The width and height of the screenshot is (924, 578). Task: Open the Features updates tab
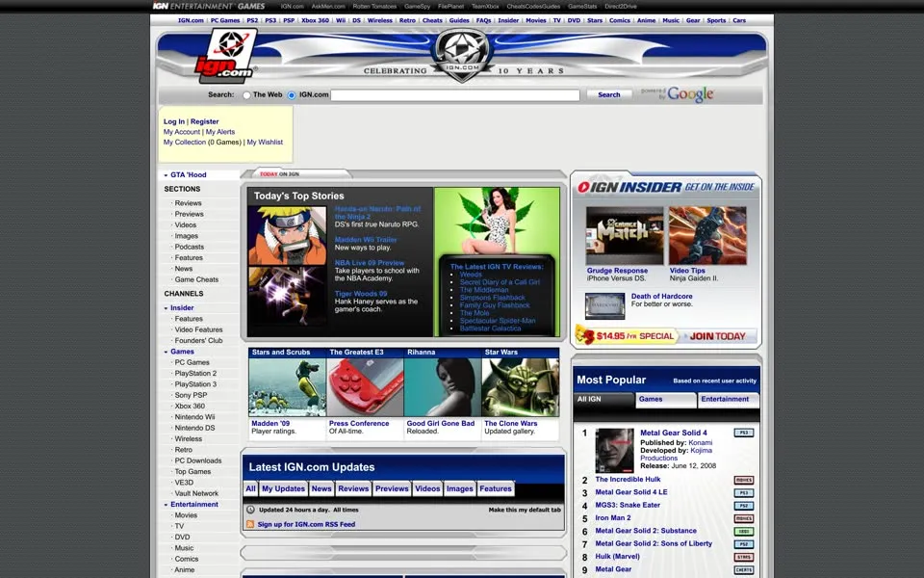pyautogui.click(x=496, y=489)
